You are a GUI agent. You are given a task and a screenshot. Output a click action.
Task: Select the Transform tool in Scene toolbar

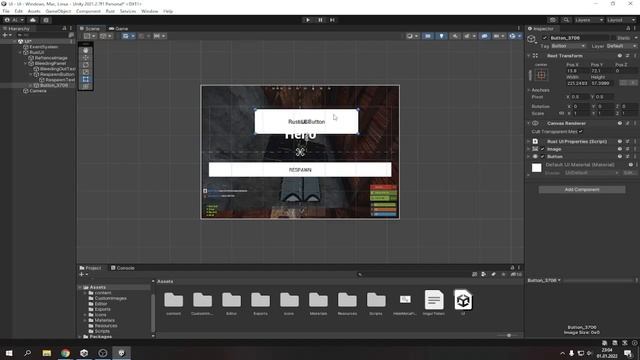(86, 86)
